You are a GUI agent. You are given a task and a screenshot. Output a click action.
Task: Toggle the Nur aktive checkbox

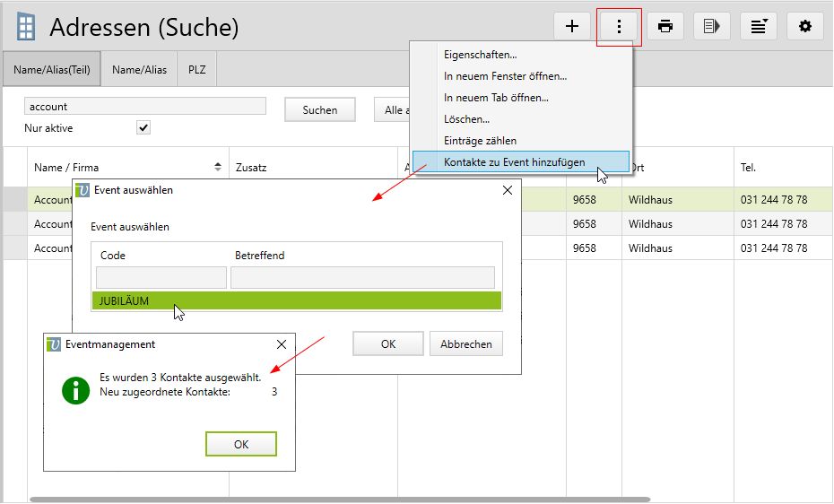pyautogui.click(x=143, y=128)
